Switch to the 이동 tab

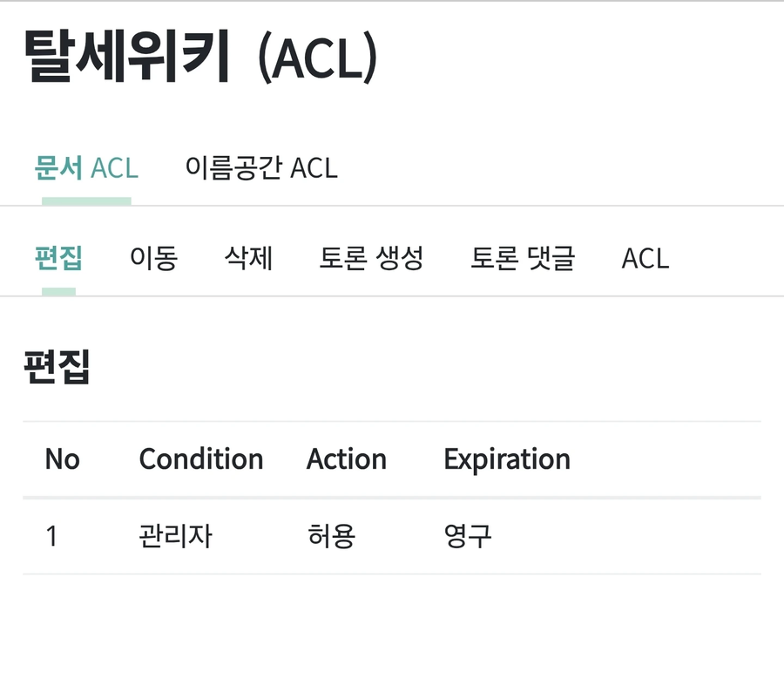(154, 258)
